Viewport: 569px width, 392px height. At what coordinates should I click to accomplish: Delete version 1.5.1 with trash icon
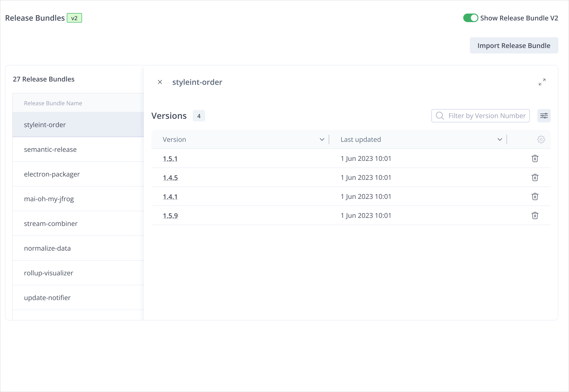point(535,158)
